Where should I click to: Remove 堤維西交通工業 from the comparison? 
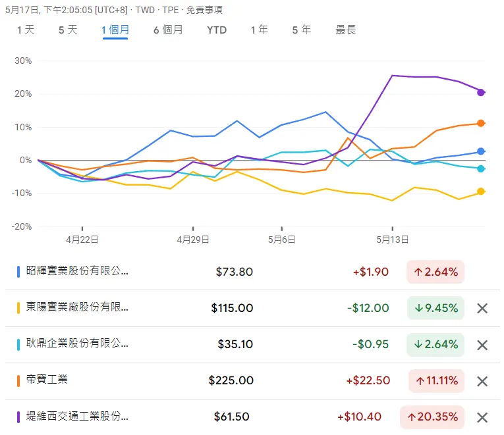click(482, 417)
